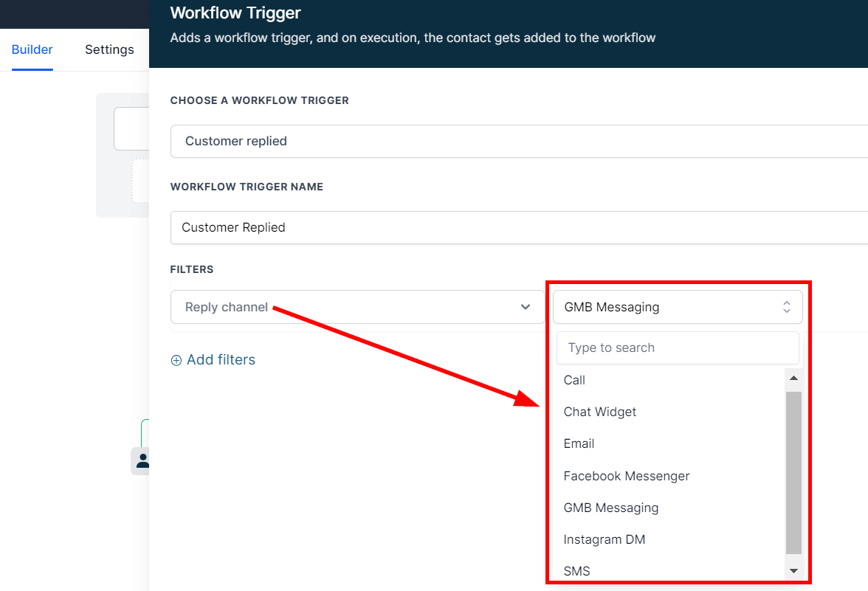The height and width of the screenshot is (591, 868).
Task: Click the scrollbar up arrow in channel list
Action: 793,379
